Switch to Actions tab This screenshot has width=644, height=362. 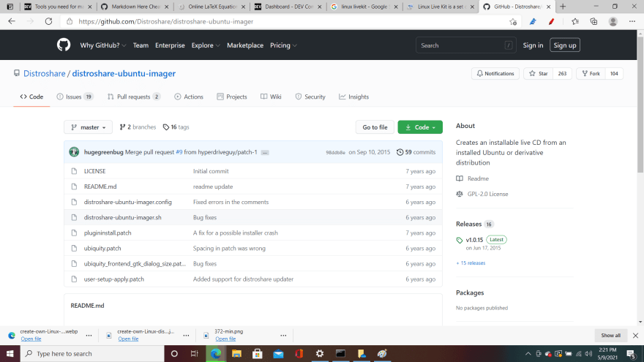click(x=189, y=97)
